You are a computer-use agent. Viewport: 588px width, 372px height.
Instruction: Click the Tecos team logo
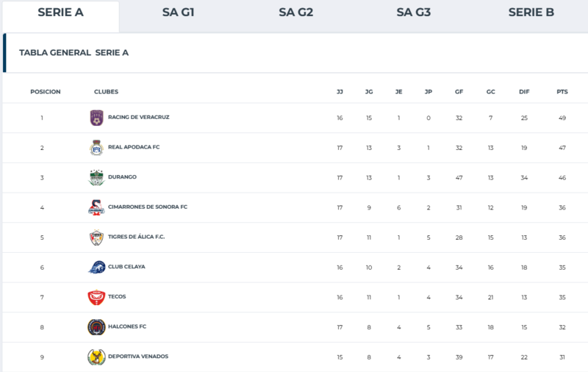(96, 297)
